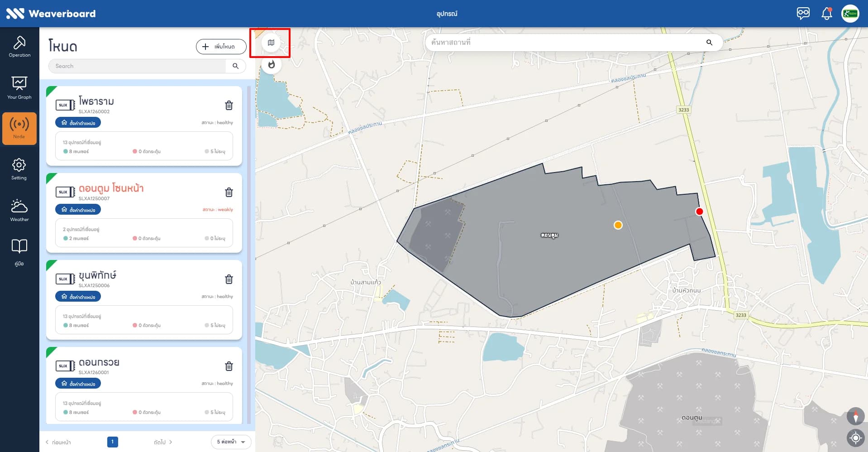
Task: Click the orange node marker on map
Action: (618, 225)
